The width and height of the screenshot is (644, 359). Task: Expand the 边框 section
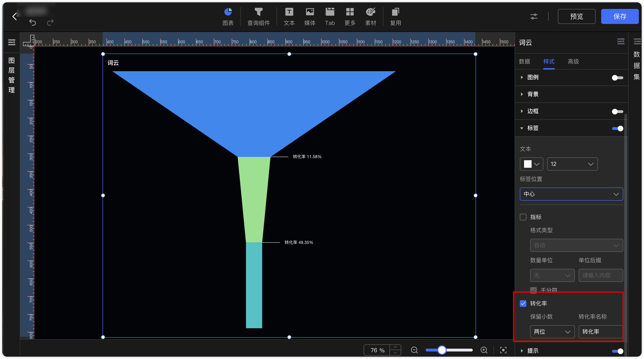point(522,111)
